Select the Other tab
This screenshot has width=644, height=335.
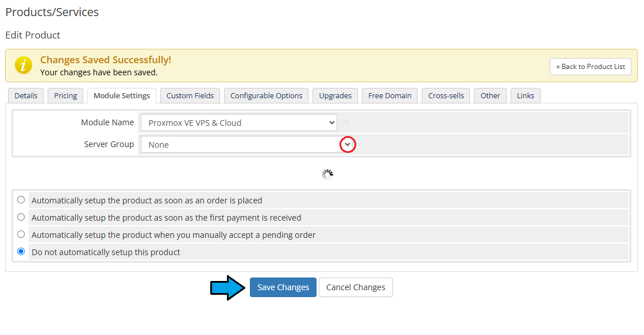pos(491,95)
